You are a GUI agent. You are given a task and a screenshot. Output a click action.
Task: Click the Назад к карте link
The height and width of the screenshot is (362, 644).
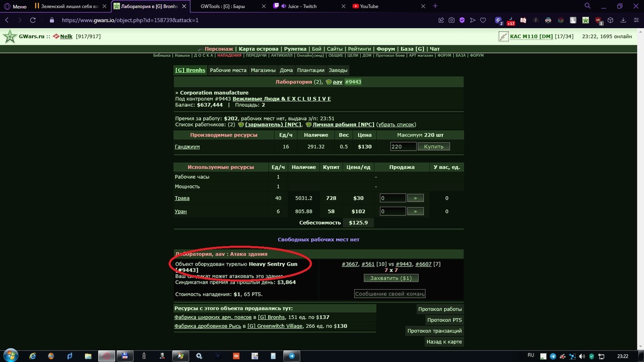click(x=444, y=342)
